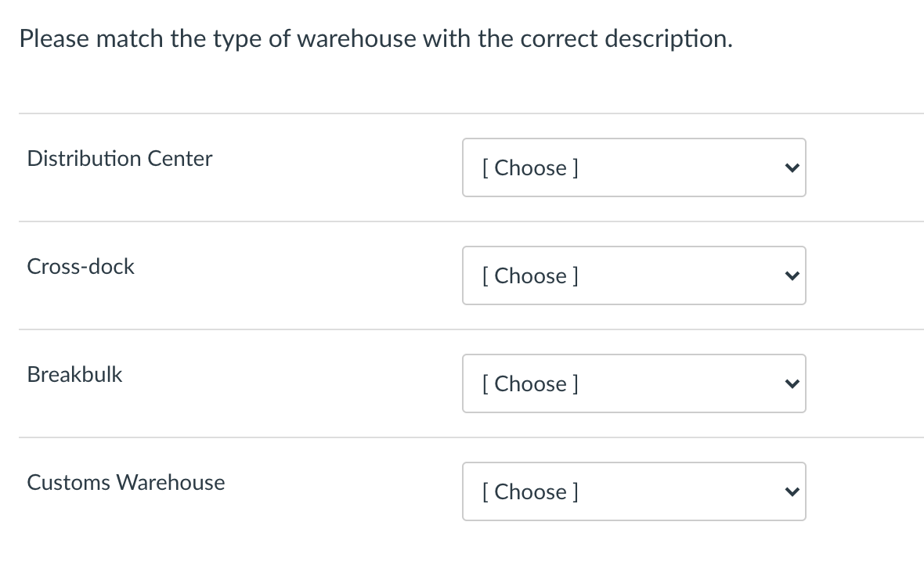Image resolution: width=924 pixels, height=565 pixels.
Task: Click the downward arrow in the second dropdown
Action: pyautogui.click(x=792, y=275)
